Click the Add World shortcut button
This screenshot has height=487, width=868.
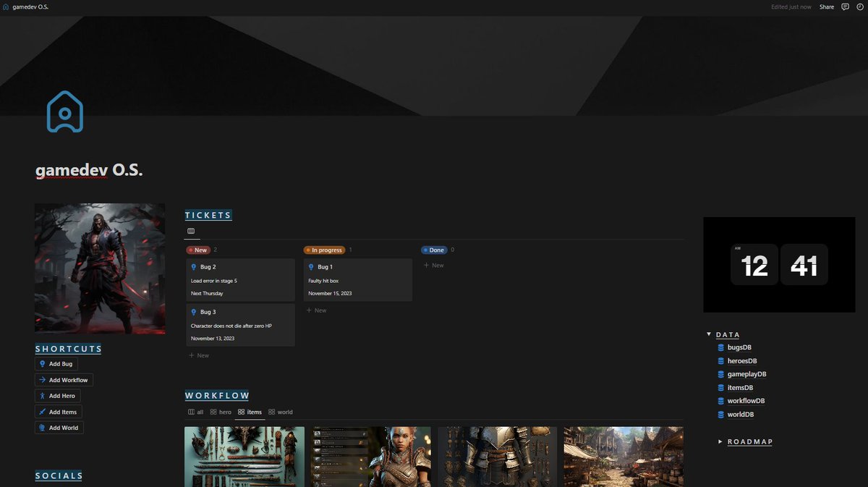59,428
